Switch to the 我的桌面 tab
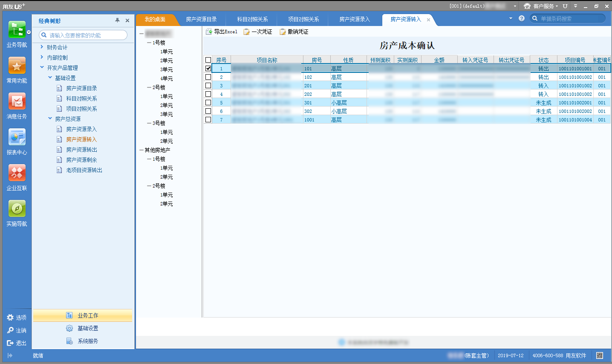The width and height of the screenshot is (612, 364). coord(155,20)
